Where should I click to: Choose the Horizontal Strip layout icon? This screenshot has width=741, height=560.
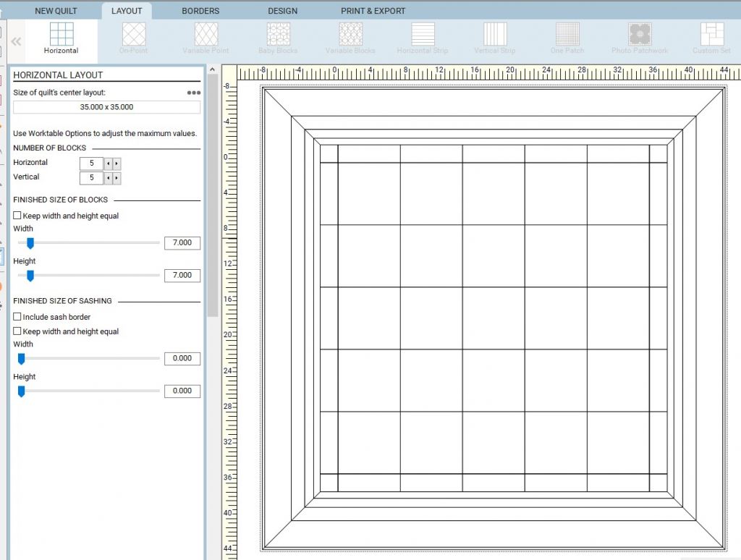coord(423,35)
